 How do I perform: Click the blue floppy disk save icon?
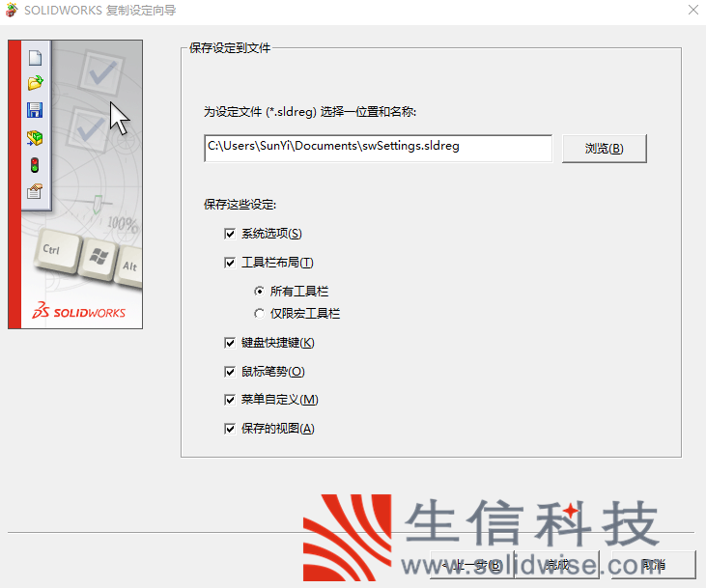(x=35, y=110)
